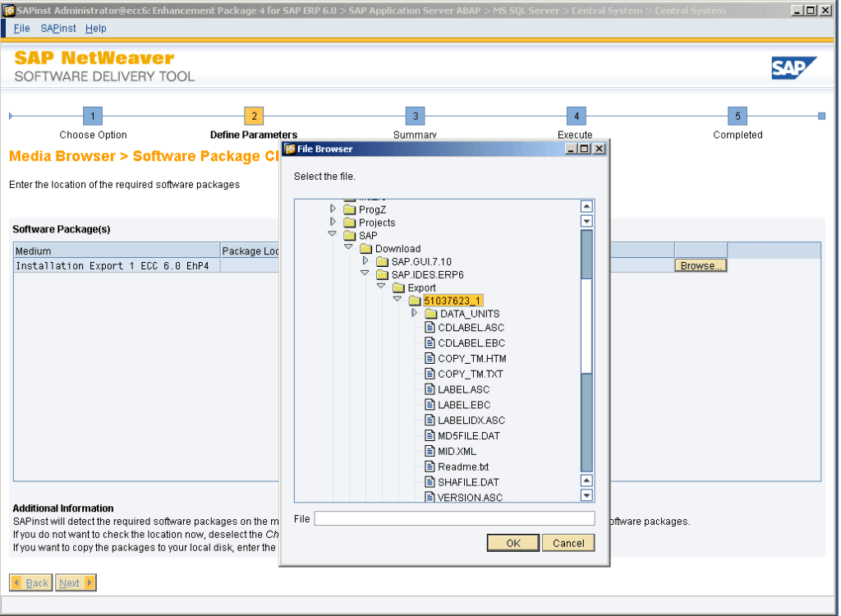Image resolution: width=841 pixels, height=616 pixels.
Task: Click the COPY_TM.TXT file icon
Action: click(430, 374)
